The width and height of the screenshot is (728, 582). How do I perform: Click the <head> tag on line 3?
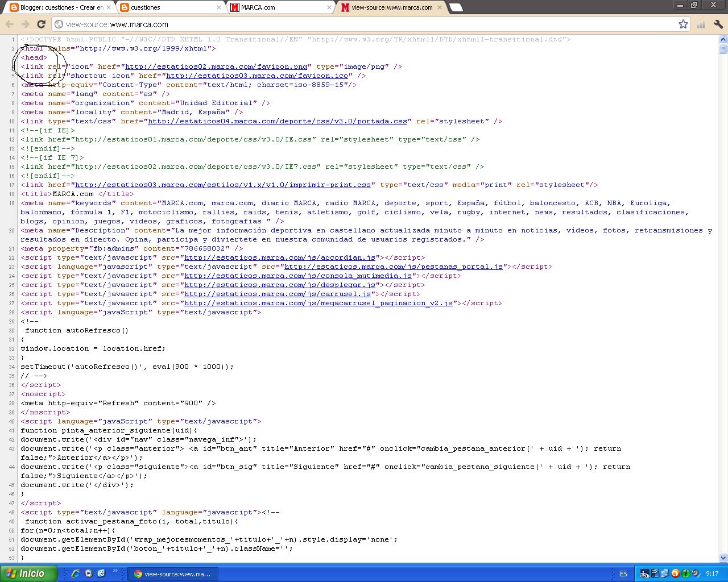(34, 57)
